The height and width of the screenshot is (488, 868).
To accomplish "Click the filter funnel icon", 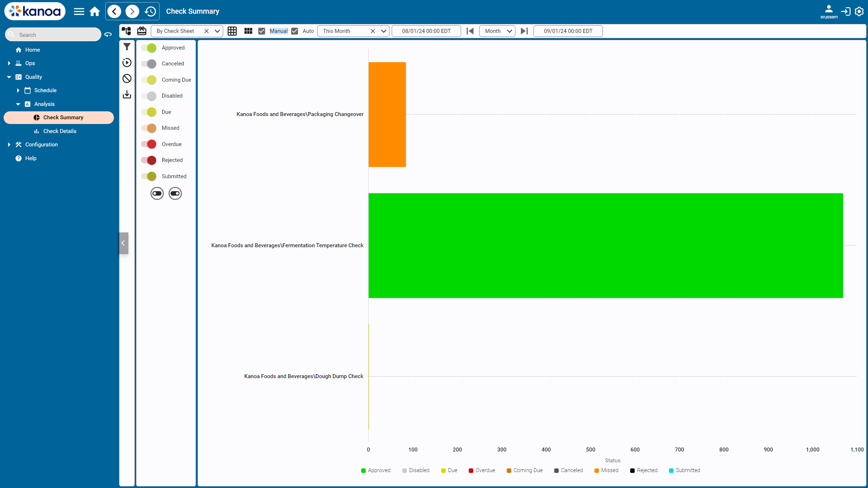I will pos(127,47).
